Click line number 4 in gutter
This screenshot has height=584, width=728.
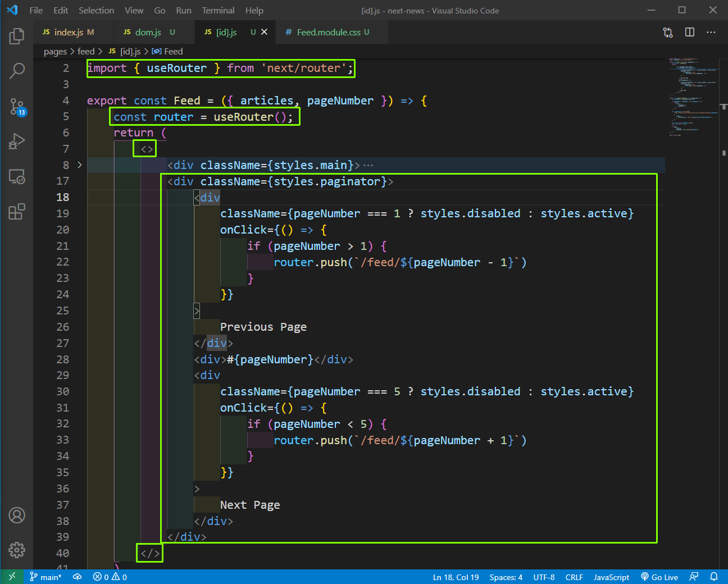click(x=66, y=101)
